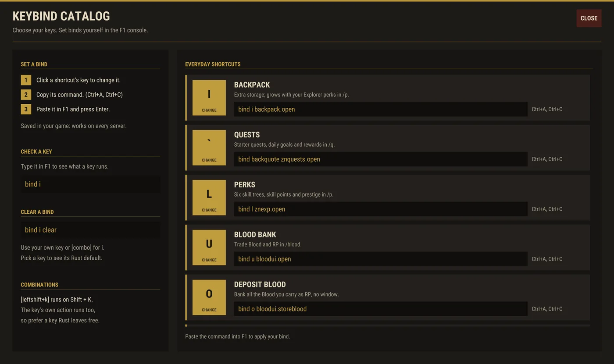Click 'Paste it in F1 and press Enter.' text

pyautogui.click(x=73, y=110)
